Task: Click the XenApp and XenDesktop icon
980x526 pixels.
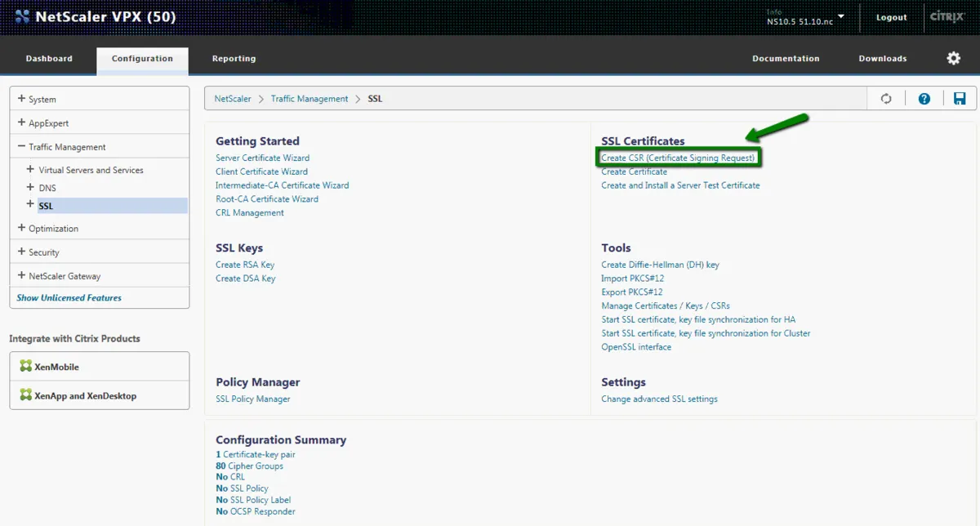Action: (26, 395)
